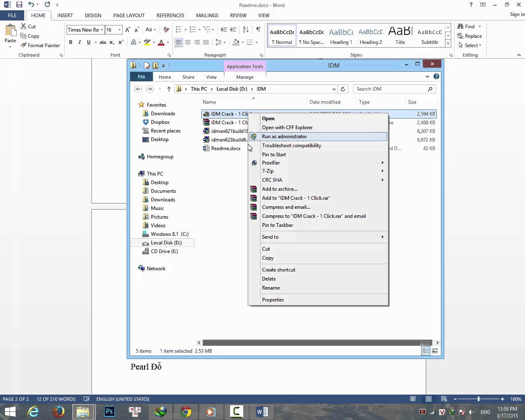Image resolution: width=525 pixels, height=420 pixels.
Task: Click the Search IDM input box
Action: pos(394,89)
